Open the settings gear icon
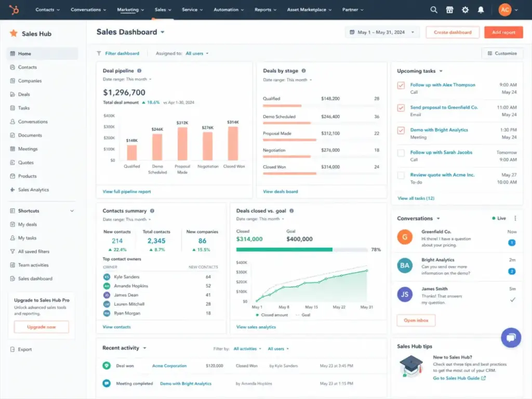Image resolution: width=532 pixels, height=399 pixels. pos(465,10)
